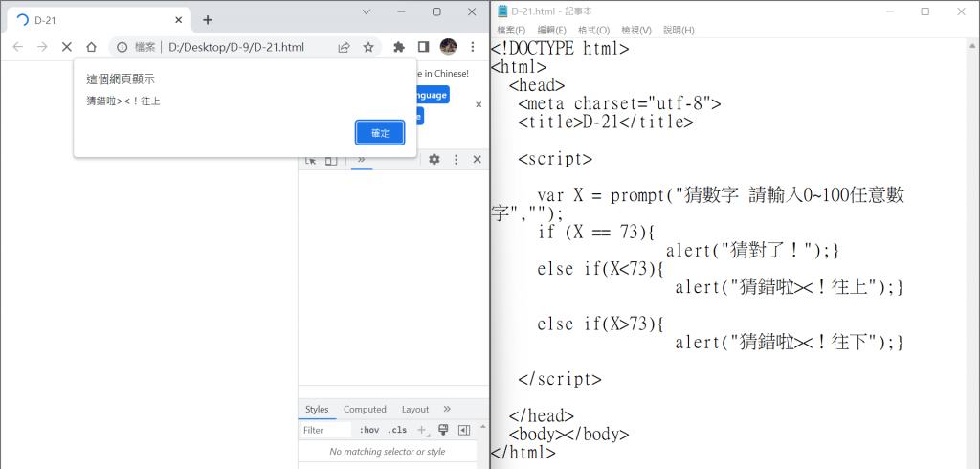Image resolution: width=980 pixels, height=469 pixels.
Task: Open Chrome tab search dropdown
Action: tap(367, 11)
